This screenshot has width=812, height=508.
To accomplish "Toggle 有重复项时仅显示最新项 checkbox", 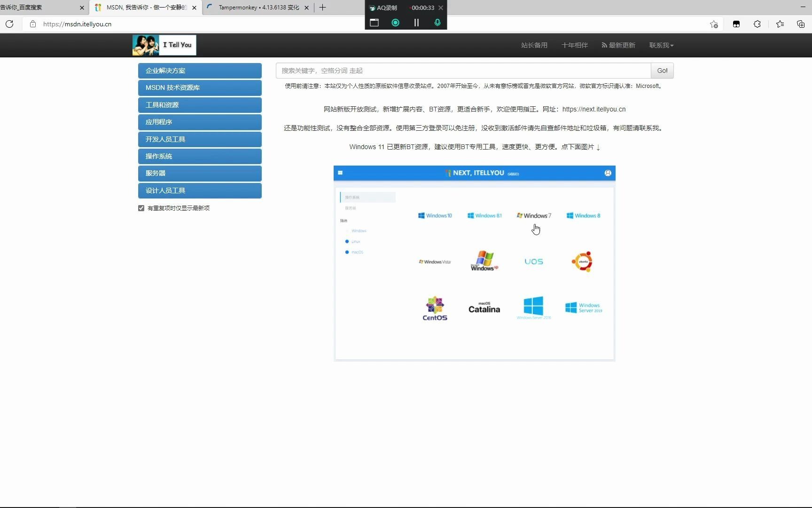I will pos(141,208).
